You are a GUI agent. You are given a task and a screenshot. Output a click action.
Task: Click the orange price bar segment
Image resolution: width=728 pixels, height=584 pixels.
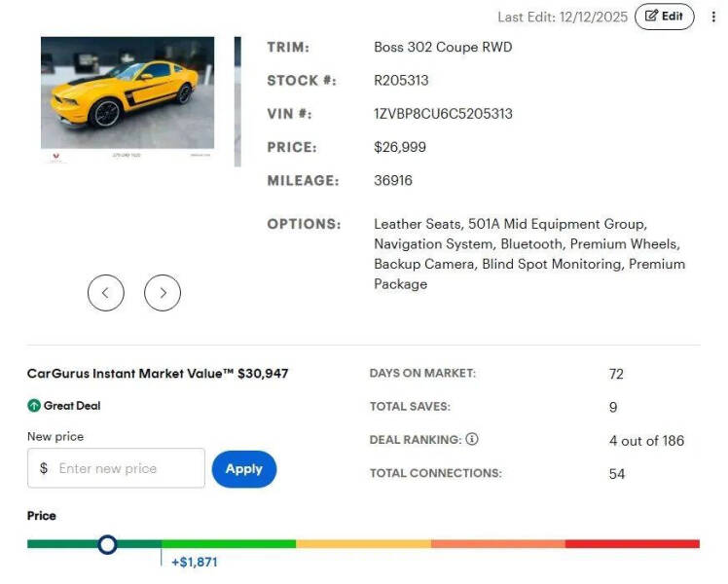point(497,543)
